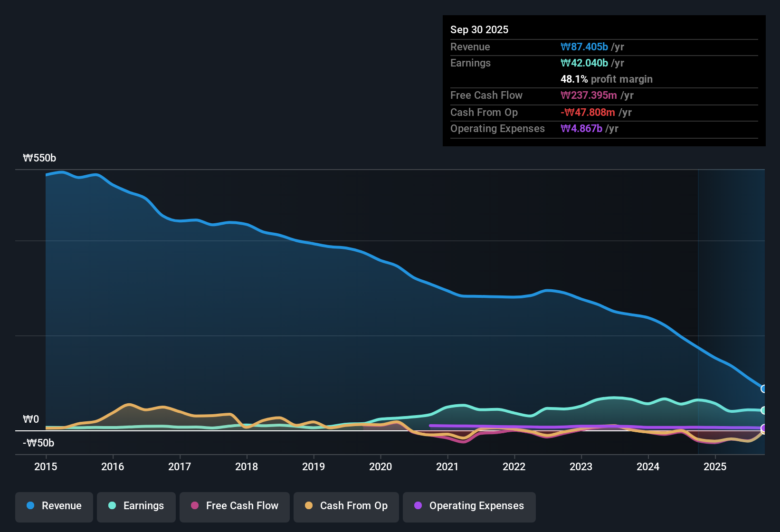The width and height of the screenshot is (780, 532).
Task: Toggle the Free Cash Flow series off
Action: (x=234, y=506)
